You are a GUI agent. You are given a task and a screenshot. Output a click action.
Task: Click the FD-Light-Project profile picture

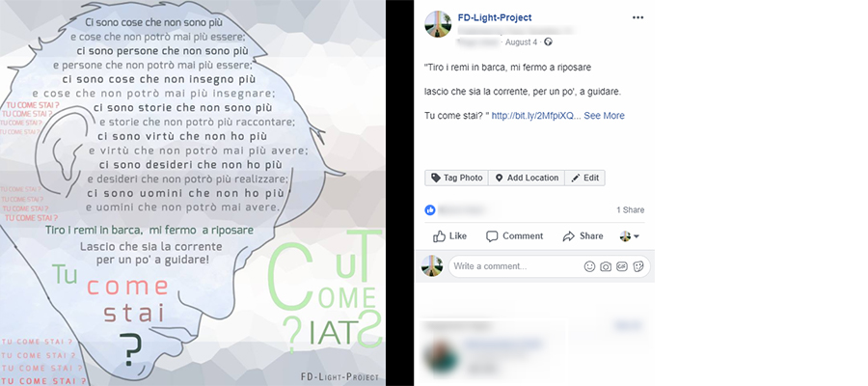click(x=438, y=24)
